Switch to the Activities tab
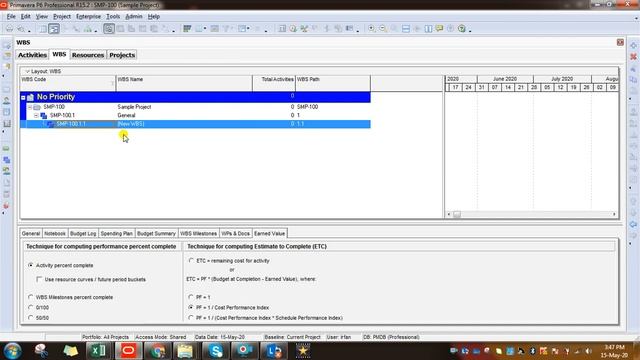 (x=32, y=55)
